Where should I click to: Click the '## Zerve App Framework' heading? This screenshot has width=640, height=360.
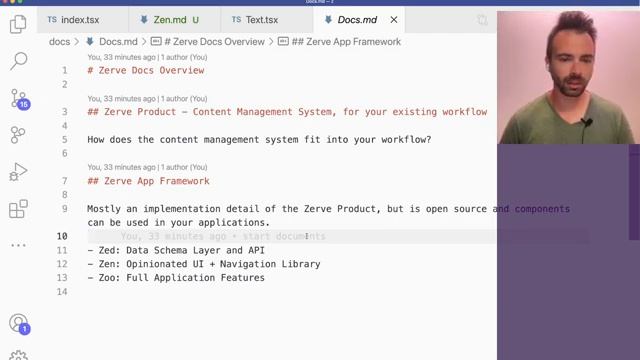pos(149,181)
